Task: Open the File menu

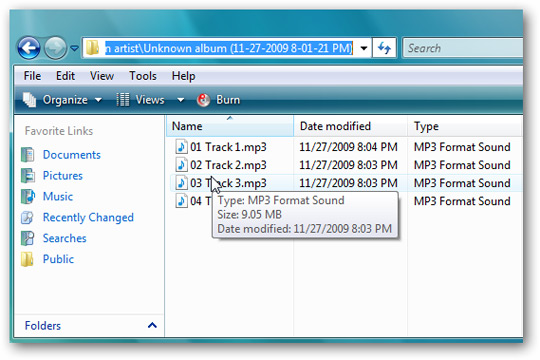Action: (x=32, y=76)
